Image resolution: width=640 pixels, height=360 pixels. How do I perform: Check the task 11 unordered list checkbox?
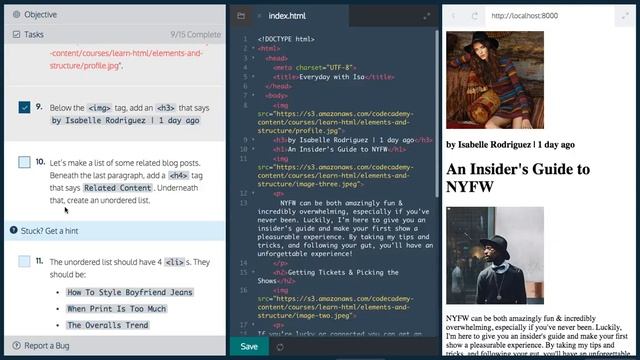click(24, 261)
